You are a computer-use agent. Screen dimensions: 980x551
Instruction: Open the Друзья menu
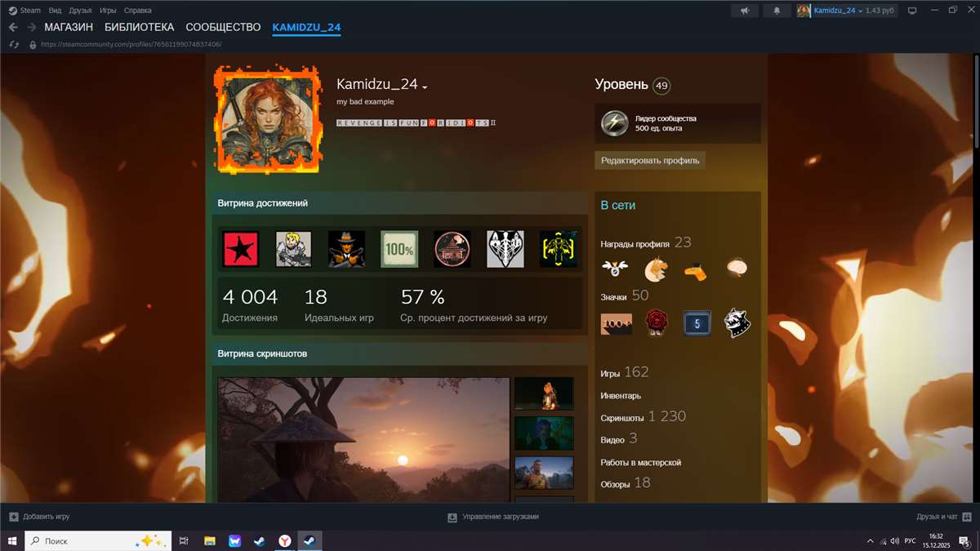[x=78, y=10]
